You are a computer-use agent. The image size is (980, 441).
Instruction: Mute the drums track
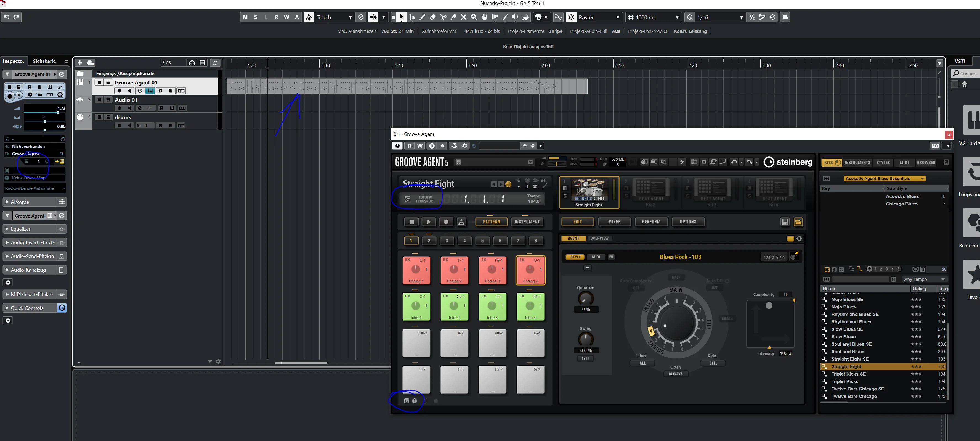tap(99, 117)
